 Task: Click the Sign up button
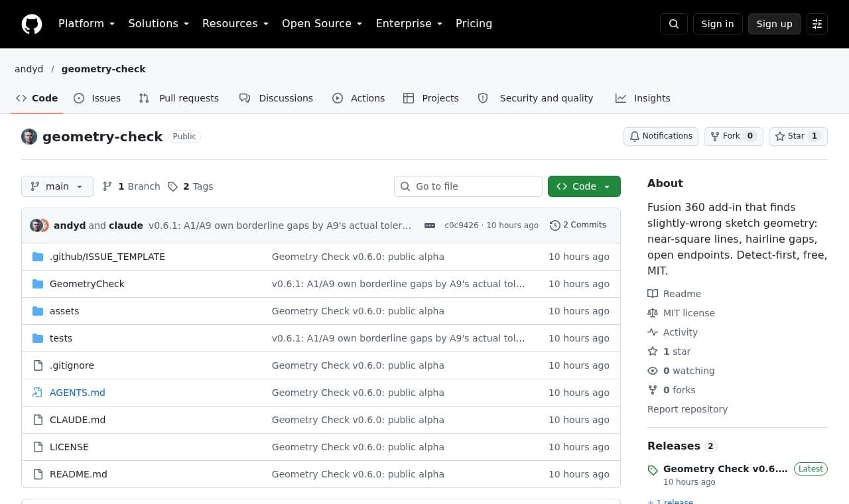[775, 24]
